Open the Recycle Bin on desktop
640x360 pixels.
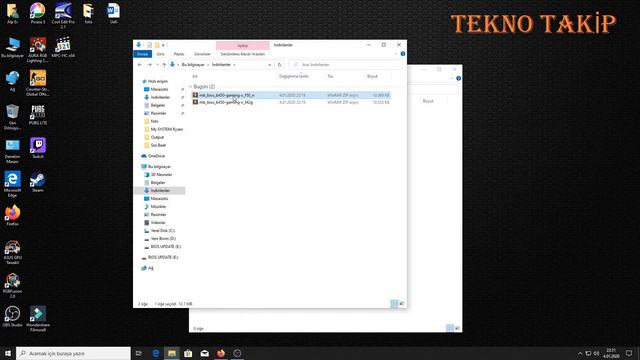click(x=12, y=117)
